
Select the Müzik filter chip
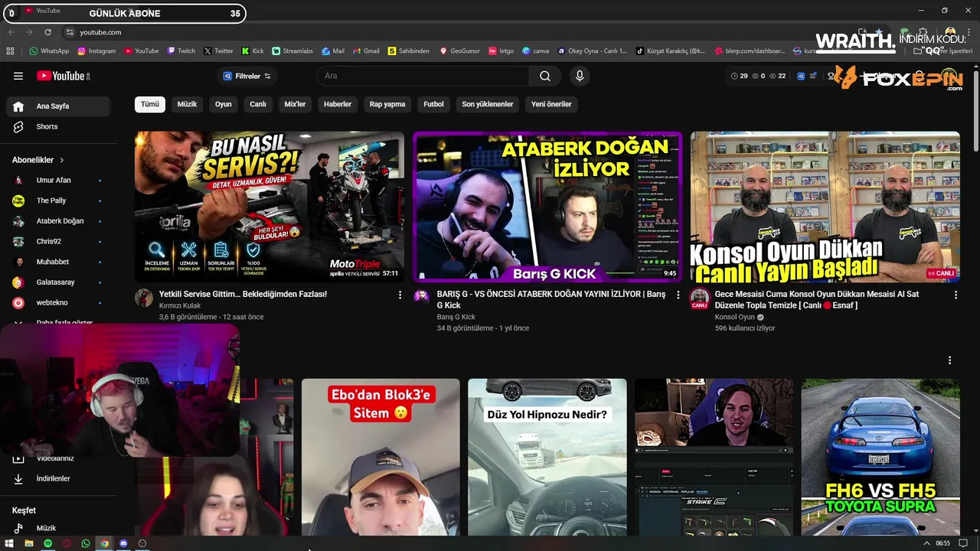[187, 104]
